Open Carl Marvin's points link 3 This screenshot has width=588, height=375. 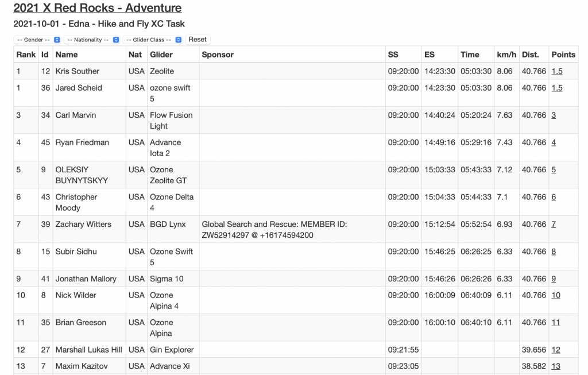tap(554, 115)
